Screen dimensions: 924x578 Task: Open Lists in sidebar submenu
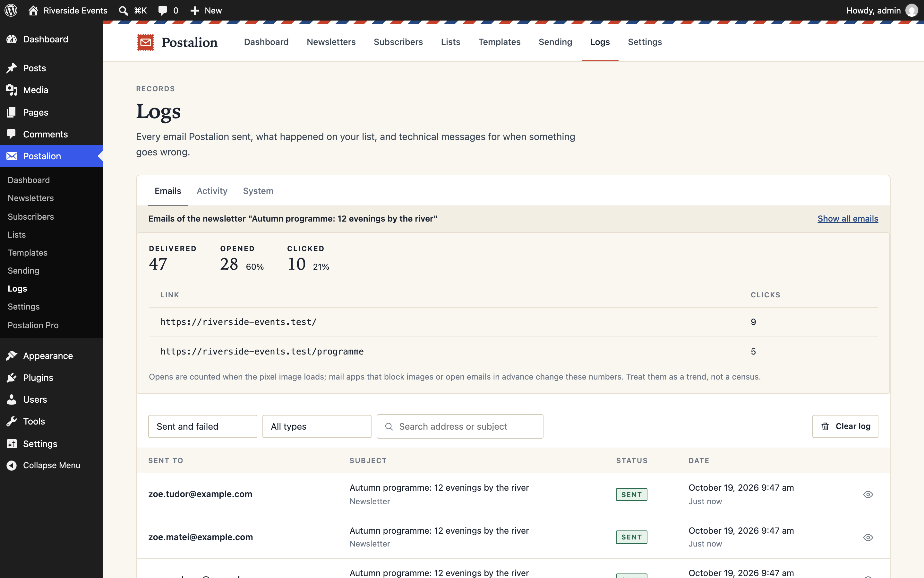[17, 234]
